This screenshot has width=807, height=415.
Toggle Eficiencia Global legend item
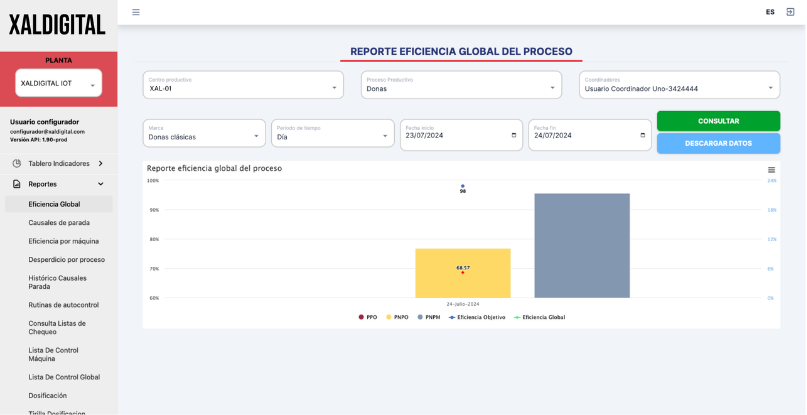point(539,317)
